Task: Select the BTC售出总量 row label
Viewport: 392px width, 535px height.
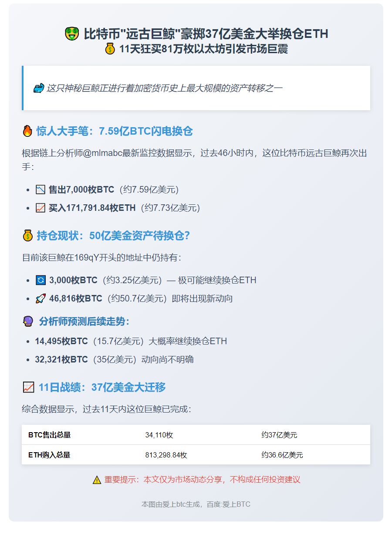Action: (49, 435)
